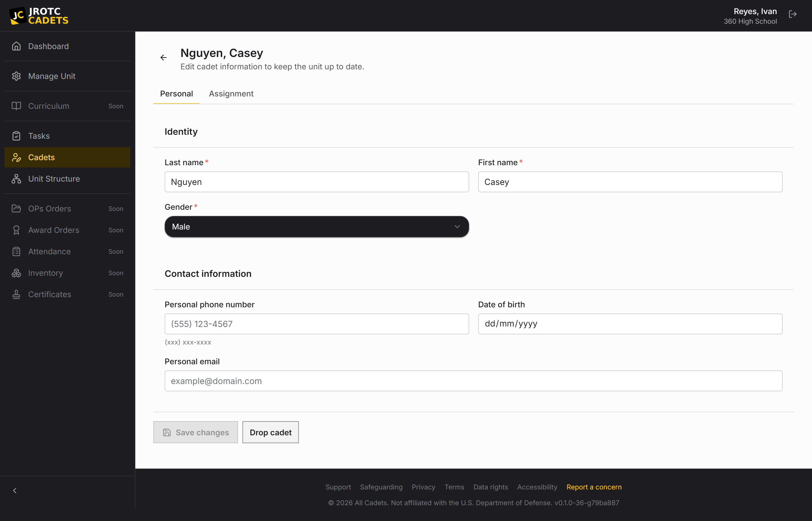Click the Drop cadet button
This screenshot has width=812, height=521.
coord(271,432)
